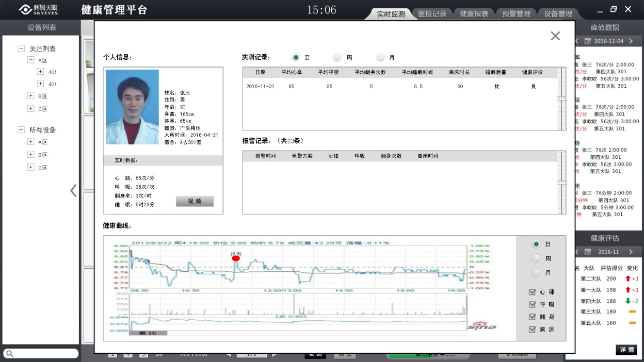Image resolution: width=644 pixels, height=362 pixels.
Task: Collapse the device list side panel
Action: (x=73, y=191)
